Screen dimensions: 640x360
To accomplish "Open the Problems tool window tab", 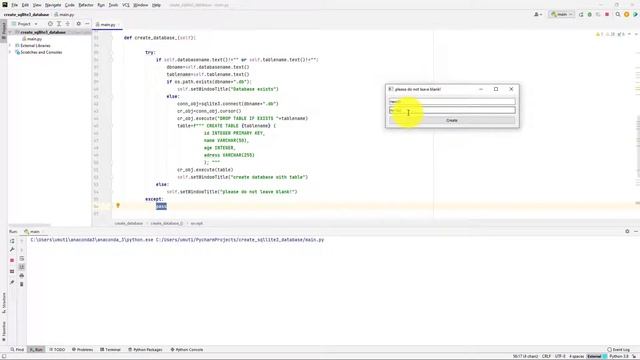I will 82,350.
